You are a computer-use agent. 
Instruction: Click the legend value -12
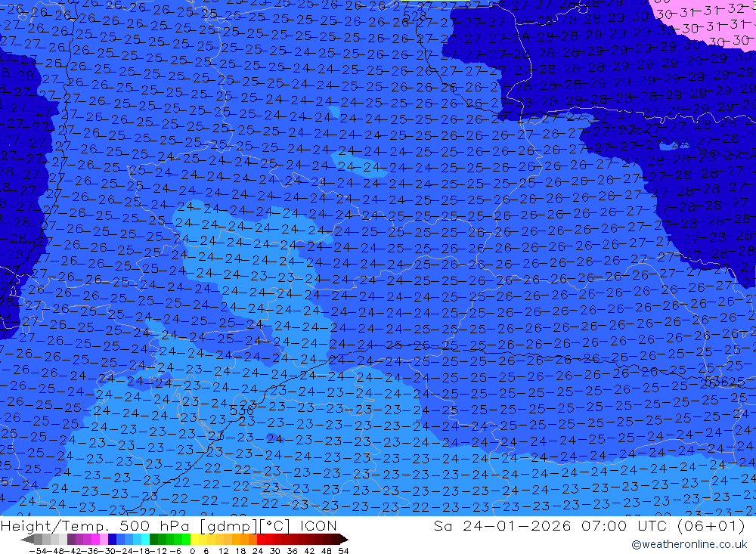pos(157,550)
